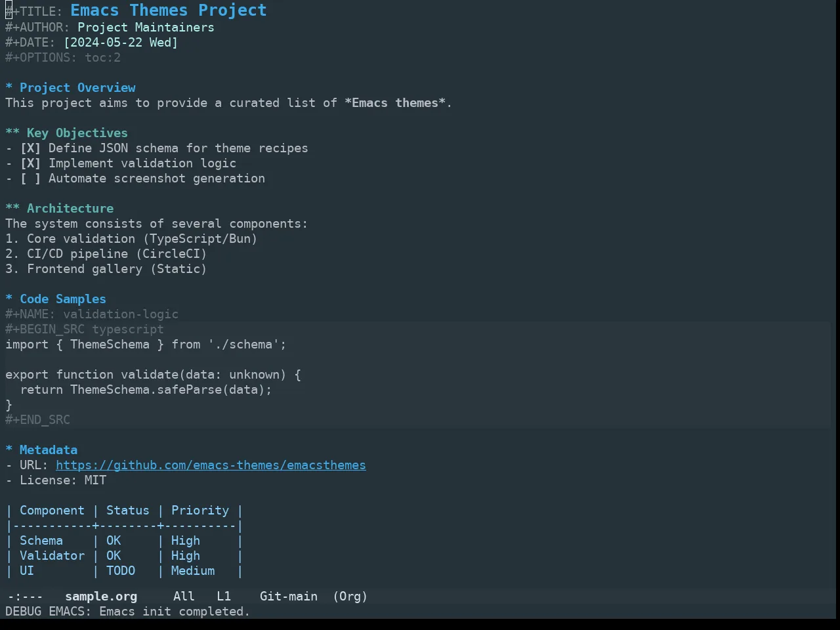This screenshot has height=630, width=840.
Task: Open the github.com emacs-themes link
Action: (x=211, y=465)
